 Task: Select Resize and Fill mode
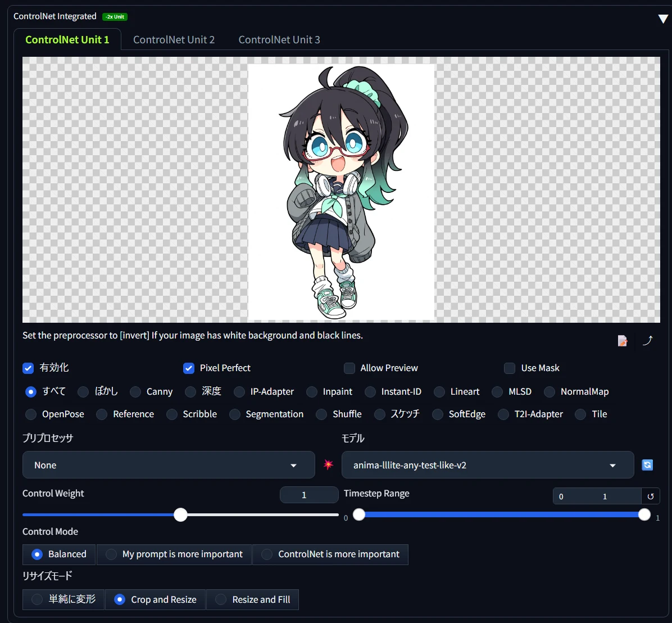coord(252,599)
